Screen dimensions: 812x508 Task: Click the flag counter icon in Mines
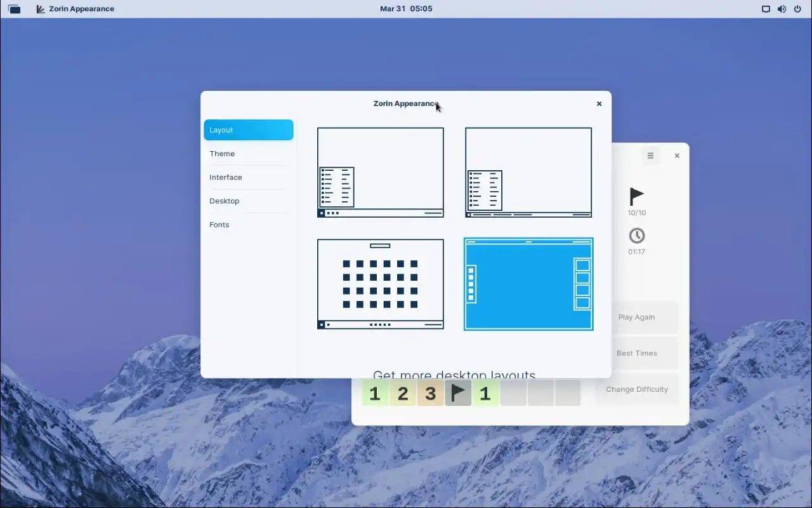[637, 196]
